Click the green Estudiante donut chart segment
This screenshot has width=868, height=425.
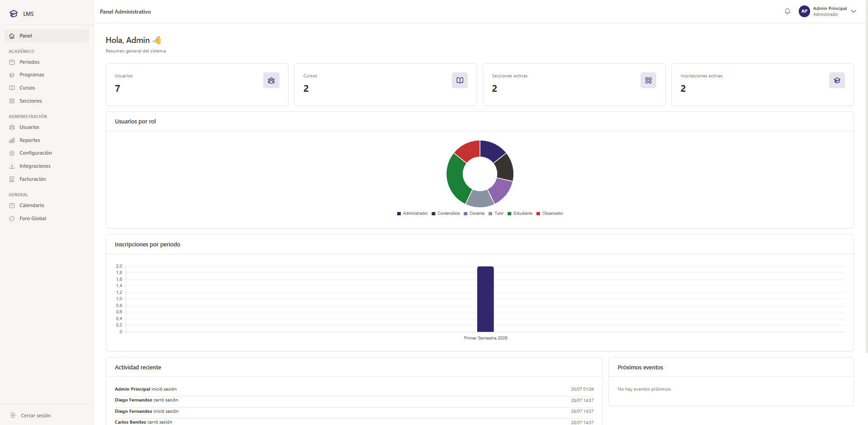pyautogui.click(x=455, y=177)
